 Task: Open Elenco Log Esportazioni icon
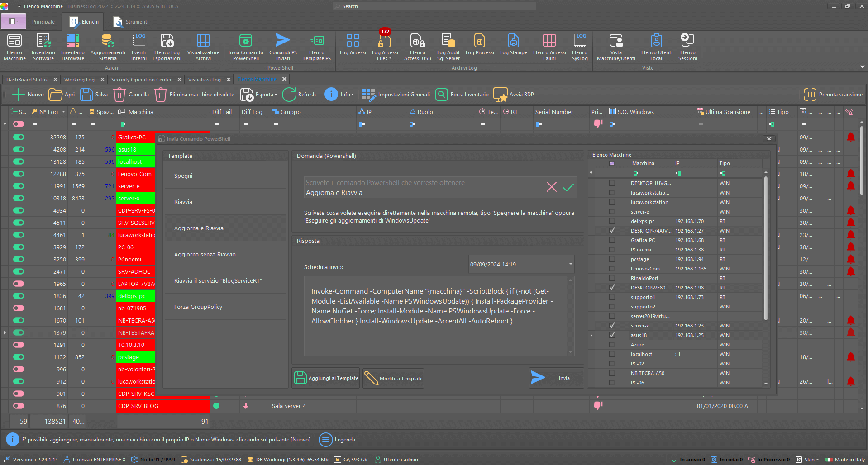[x=167, y=47]
